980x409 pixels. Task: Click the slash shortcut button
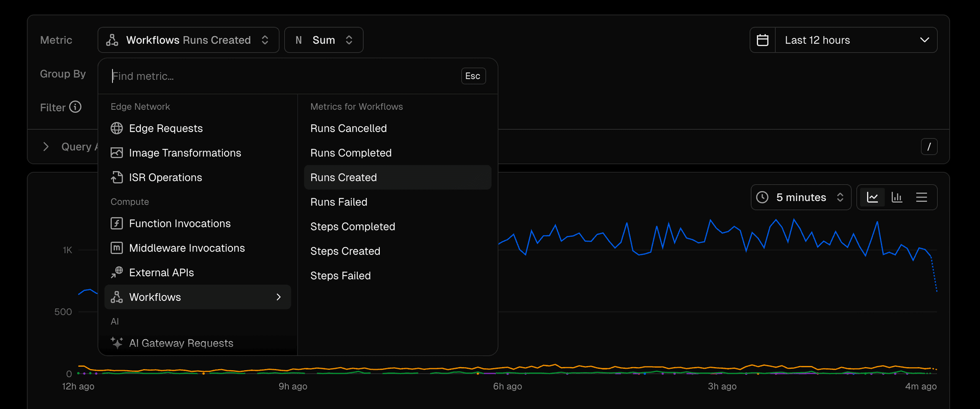point(928,147)
